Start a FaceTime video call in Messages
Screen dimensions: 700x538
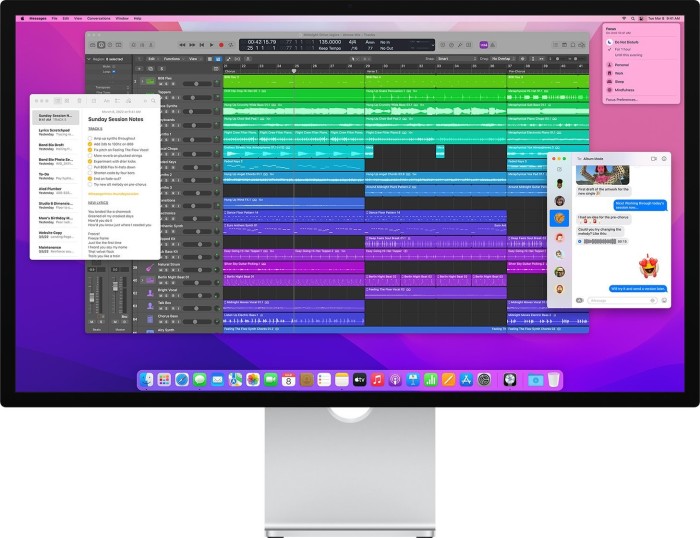[654, 158]
